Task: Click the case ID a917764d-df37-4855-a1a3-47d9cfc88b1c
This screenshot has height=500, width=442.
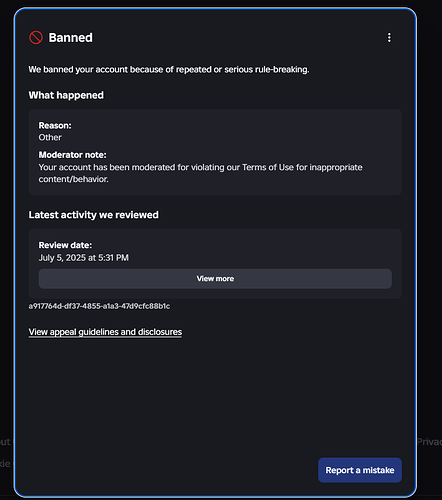Action: 99,306
